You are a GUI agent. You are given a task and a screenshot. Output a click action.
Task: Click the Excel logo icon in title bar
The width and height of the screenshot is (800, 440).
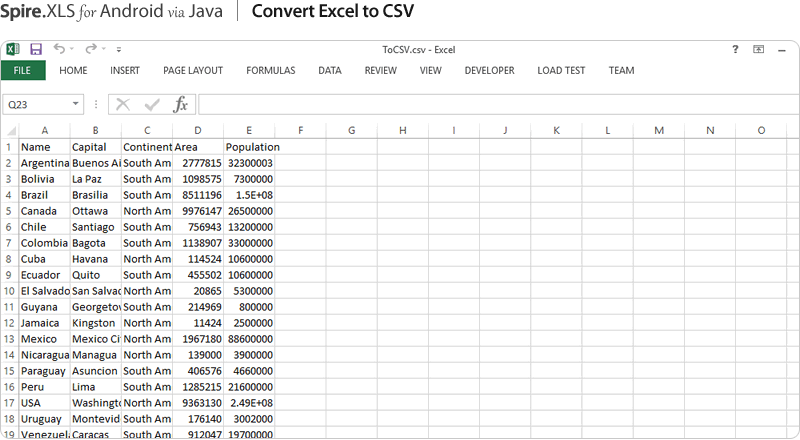[13, 49]
